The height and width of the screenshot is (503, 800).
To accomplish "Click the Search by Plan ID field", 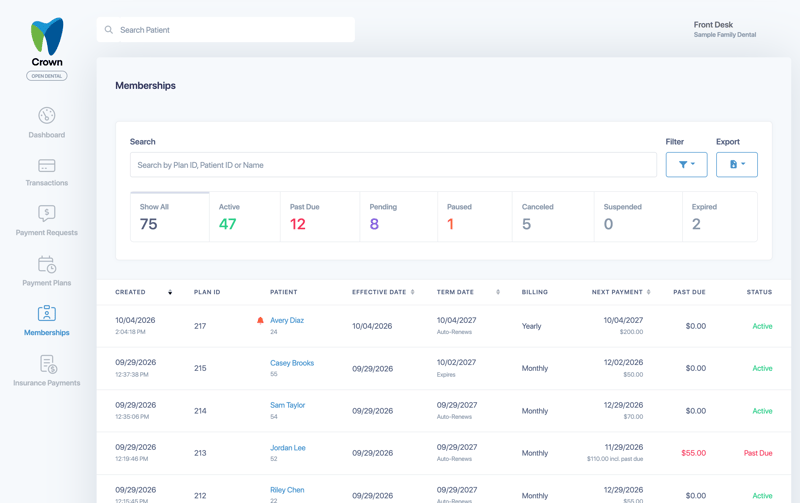I will point(393,165).
